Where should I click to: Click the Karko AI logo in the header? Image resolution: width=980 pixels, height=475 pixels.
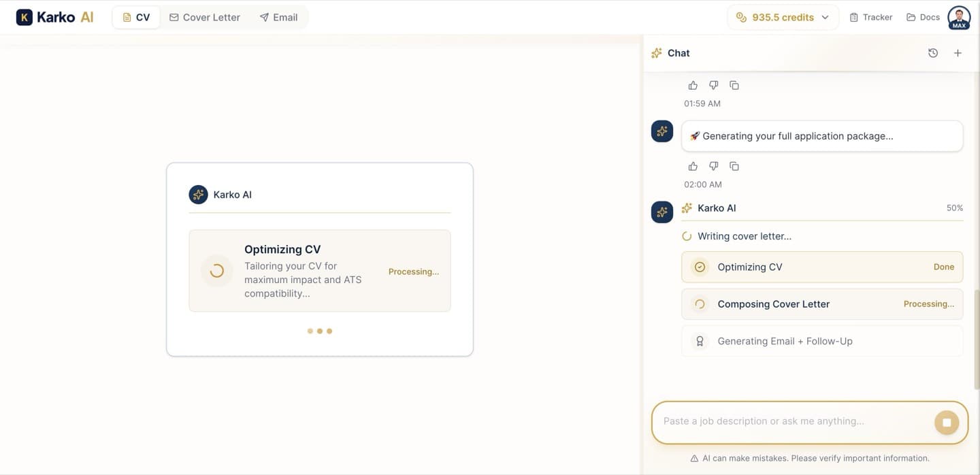[54, 16]
